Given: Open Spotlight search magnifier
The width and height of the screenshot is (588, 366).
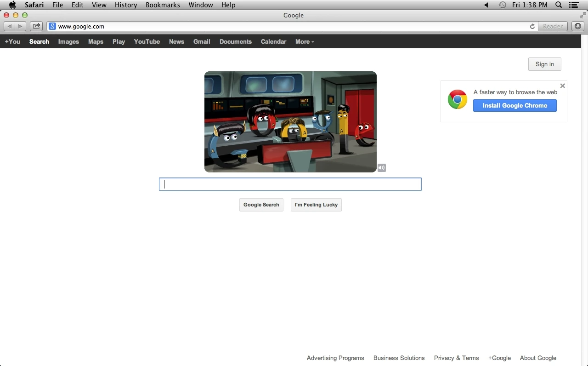Looking at the screenshot, I should point(559,5).
